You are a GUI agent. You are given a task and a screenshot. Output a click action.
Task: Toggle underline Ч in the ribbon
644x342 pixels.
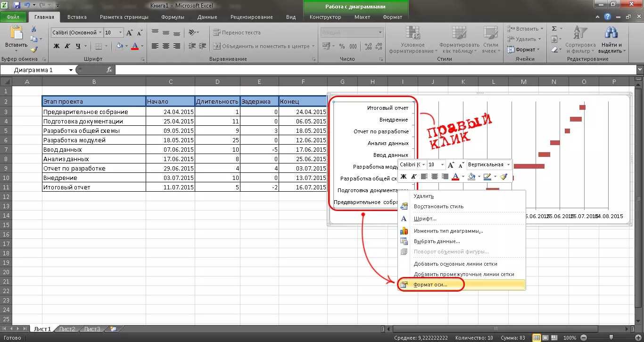click(x=78, y=46)
